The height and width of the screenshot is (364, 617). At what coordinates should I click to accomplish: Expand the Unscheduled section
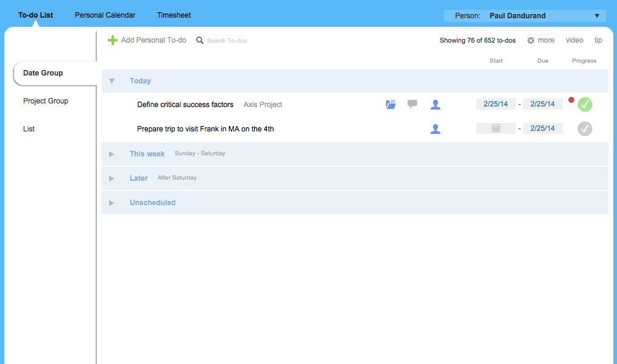(112, 202)
